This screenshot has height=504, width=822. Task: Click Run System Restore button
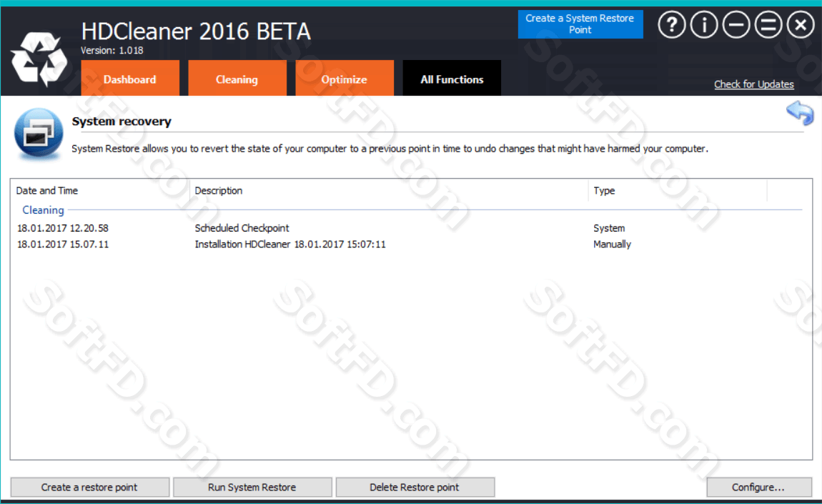[x=252, y=488]
